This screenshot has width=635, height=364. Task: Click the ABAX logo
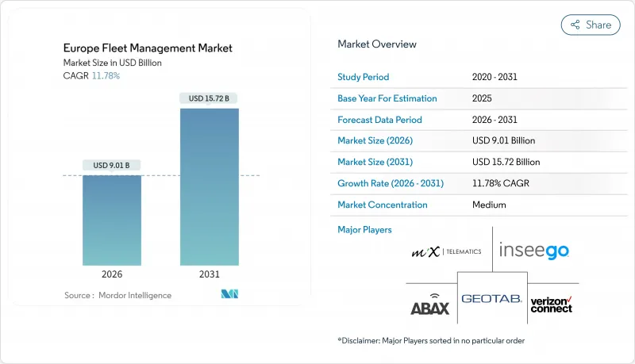[429, 305]
